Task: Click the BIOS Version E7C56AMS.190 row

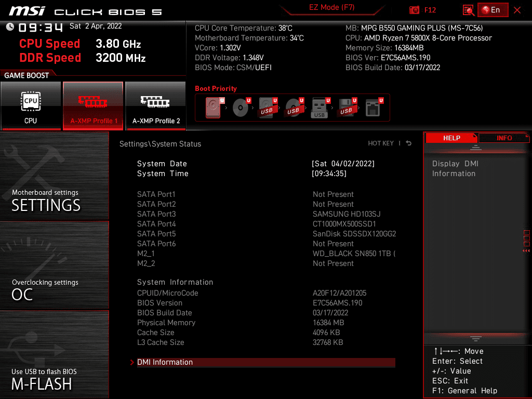Action: click(266, 303)
